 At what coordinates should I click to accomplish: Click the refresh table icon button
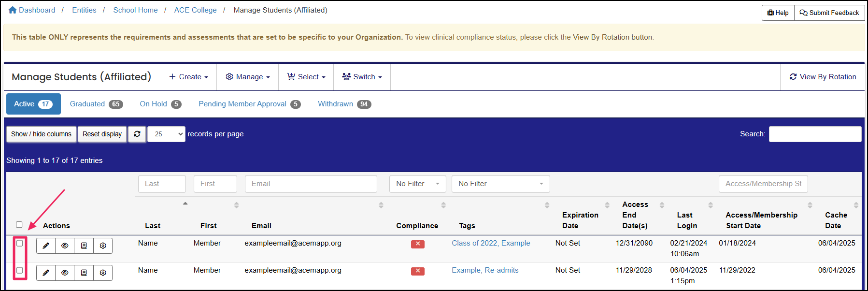pyautogui.click(x=137, y=134)
